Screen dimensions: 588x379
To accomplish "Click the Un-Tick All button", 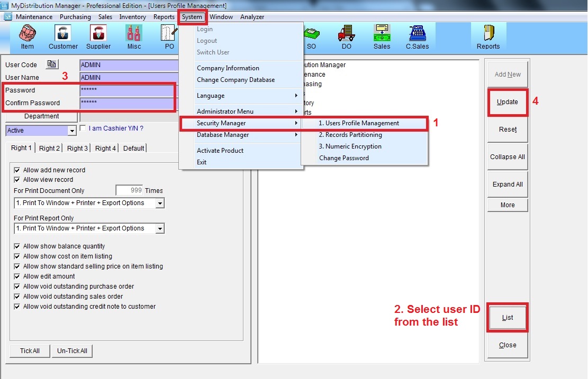I will point(73,351).
